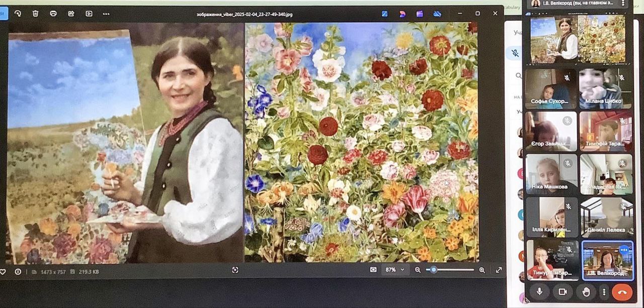This screenshot has width=644, height=308.
Task: Select Ніка Машкова participant tile
Action: pos(551,174)
